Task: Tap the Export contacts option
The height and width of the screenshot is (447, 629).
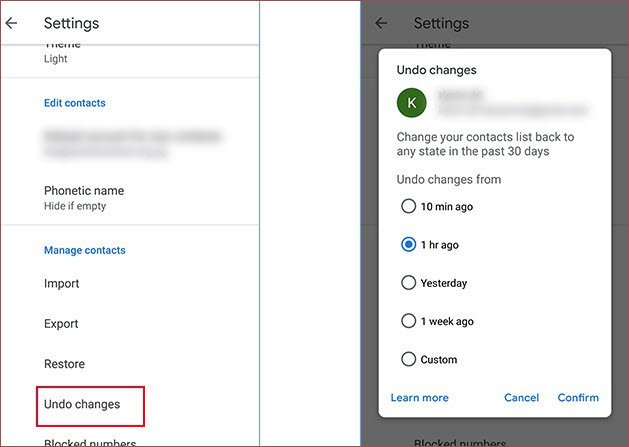Action: 61,324
